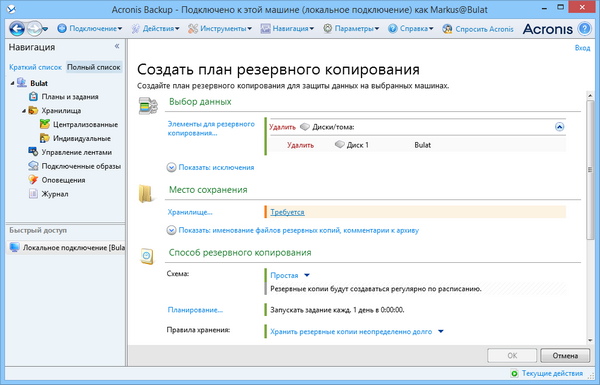600x385 pixels.
Task: Click the Подключенные образы icon
Action: (x=33, y=166)
